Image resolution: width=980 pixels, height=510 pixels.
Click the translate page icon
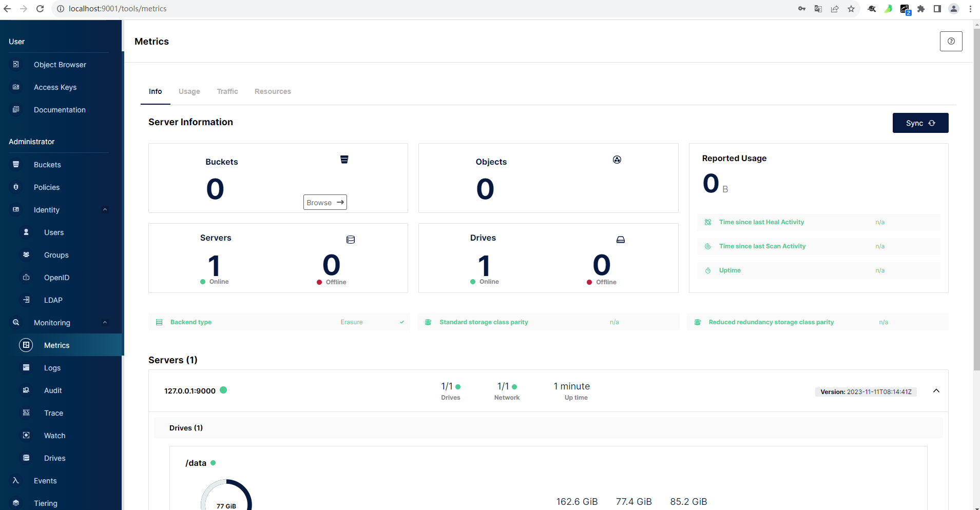click(818, 9)
